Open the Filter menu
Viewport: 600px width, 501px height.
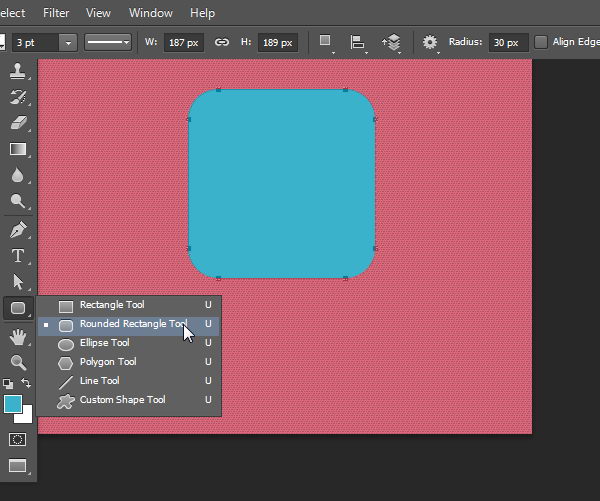pyautogui.click(x=56, y=13)
